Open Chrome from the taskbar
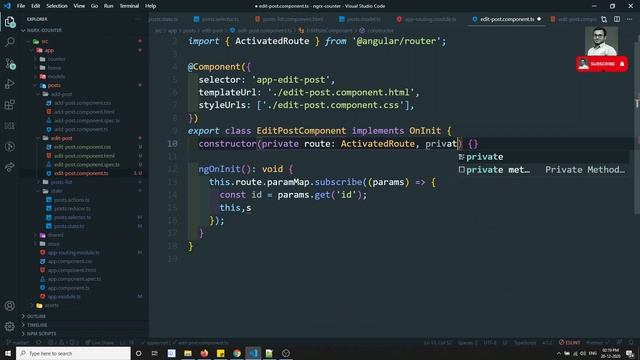This screenshot has height=360, width=640. point(237,353)
